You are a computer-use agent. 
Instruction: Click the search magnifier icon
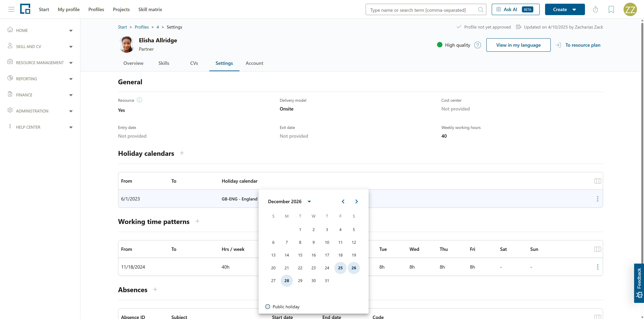[x=480, y=10]
